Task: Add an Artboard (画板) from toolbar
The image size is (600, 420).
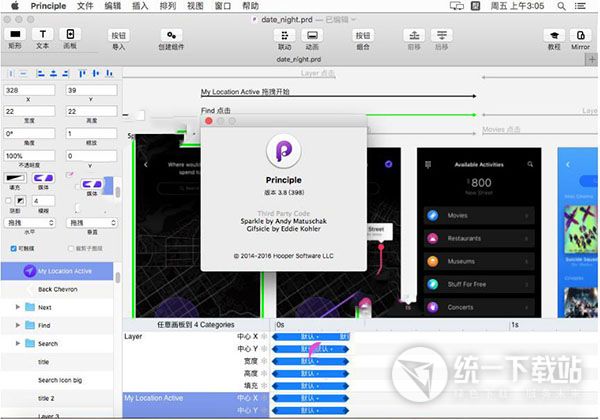Action: click(69, 35)
